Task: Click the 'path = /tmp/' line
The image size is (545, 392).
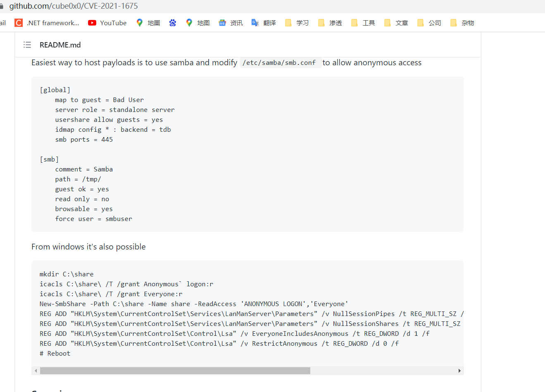Action: tap(78, 179)
